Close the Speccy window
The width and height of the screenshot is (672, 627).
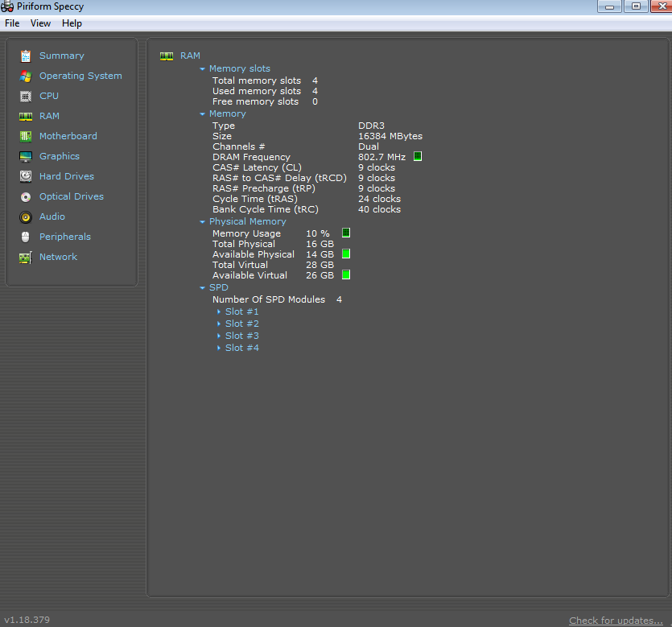662,6
